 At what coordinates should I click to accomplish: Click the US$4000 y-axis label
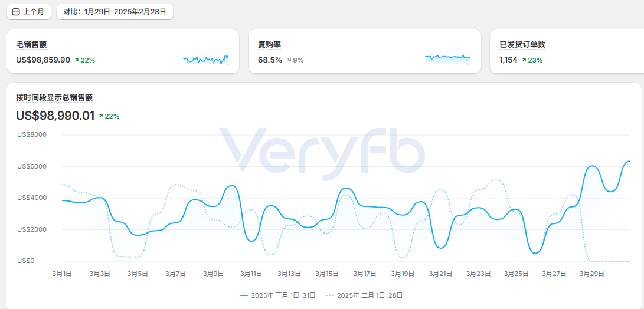coord(32,198)
